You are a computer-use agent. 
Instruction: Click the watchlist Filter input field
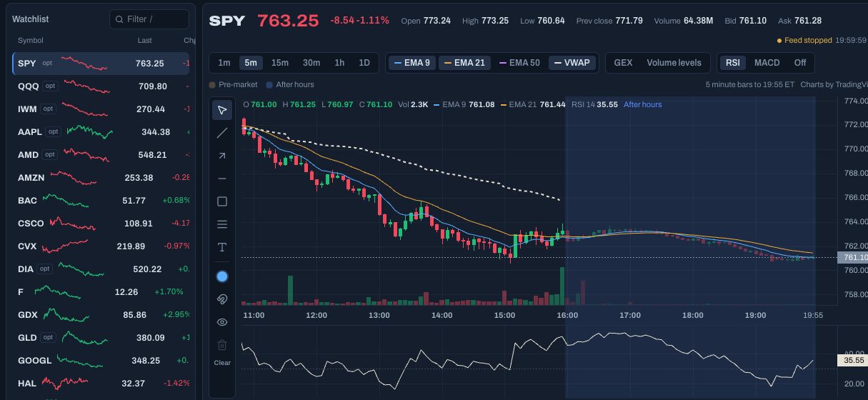pos(149,19)
